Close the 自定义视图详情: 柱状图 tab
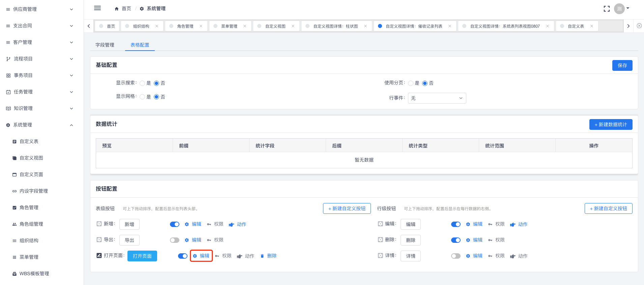The image size is (644, 285). click(x=365, y=26)
